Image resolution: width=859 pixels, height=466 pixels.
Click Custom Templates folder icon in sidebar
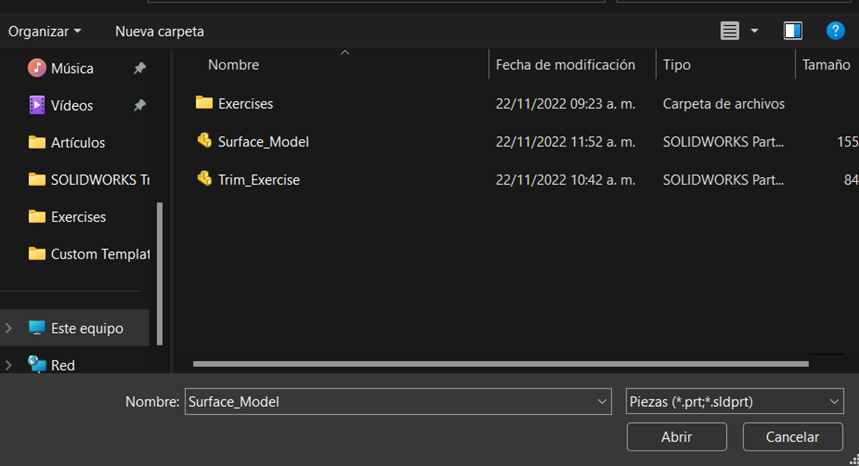tap(37, 254)
